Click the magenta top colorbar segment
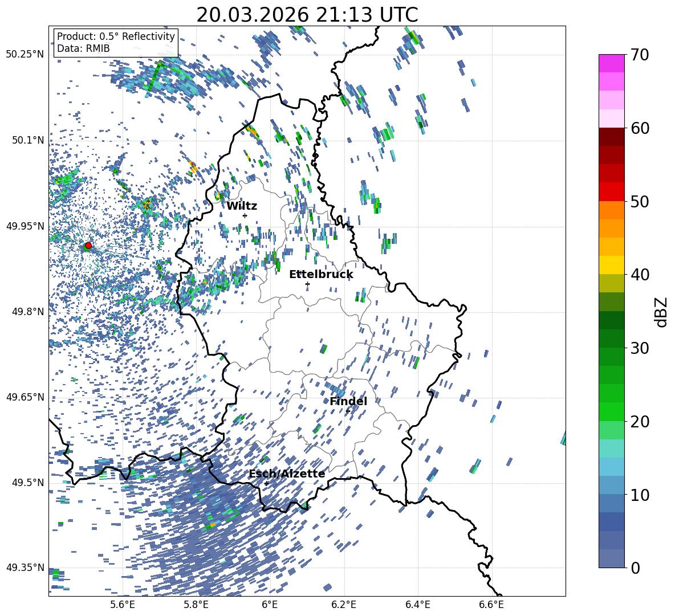Screen dimensions: 675x616 click(x=612, y=63)
